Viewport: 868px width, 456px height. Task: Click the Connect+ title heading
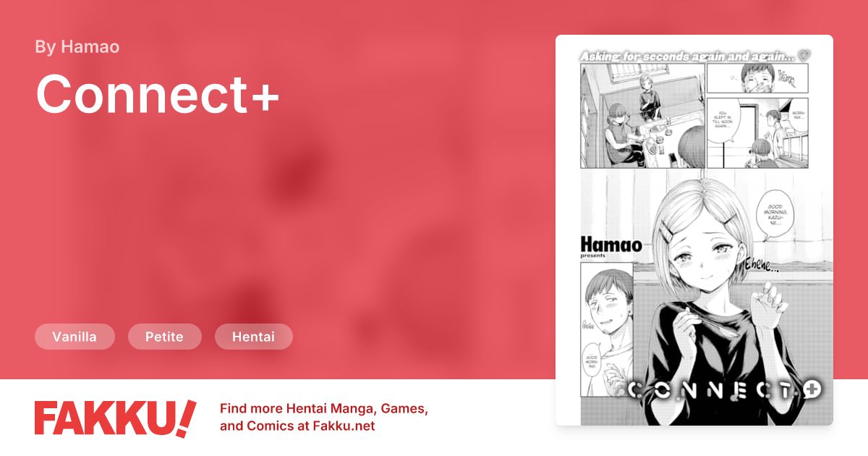pyautogui.click(x=157, y=94)
